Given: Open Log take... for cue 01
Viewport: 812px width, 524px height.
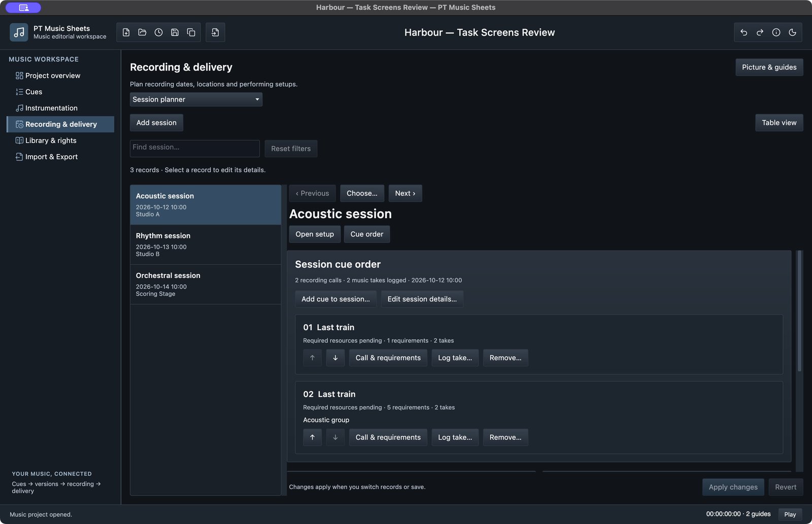Looking at the screenshot, I should [x=455, y=358].
